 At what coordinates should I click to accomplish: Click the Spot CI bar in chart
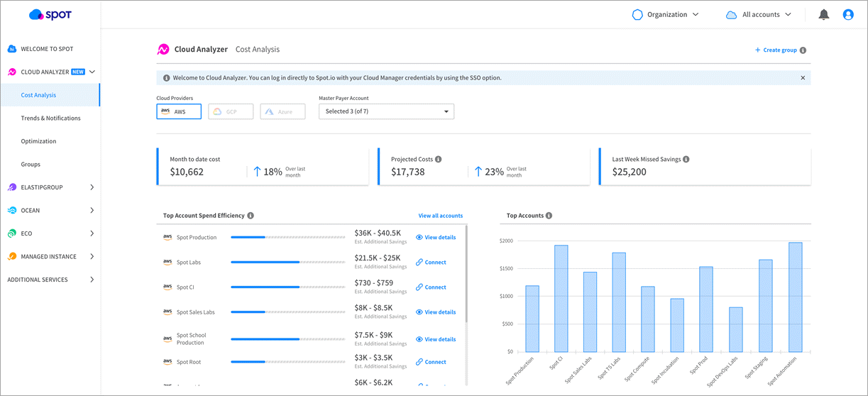pos(561,299)
